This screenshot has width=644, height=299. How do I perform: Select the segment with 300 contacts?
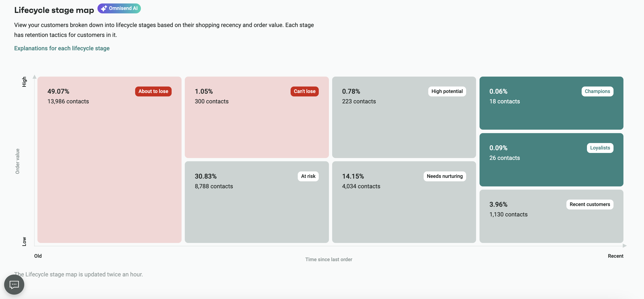pyautogui.click(x=256, y=117)
